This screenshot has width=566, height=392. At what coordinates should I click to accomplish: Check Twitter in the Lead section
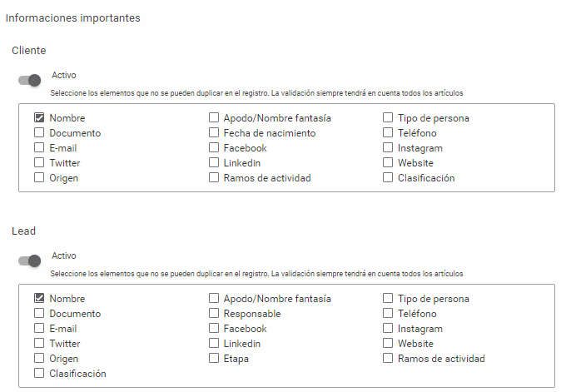point(39,343)
